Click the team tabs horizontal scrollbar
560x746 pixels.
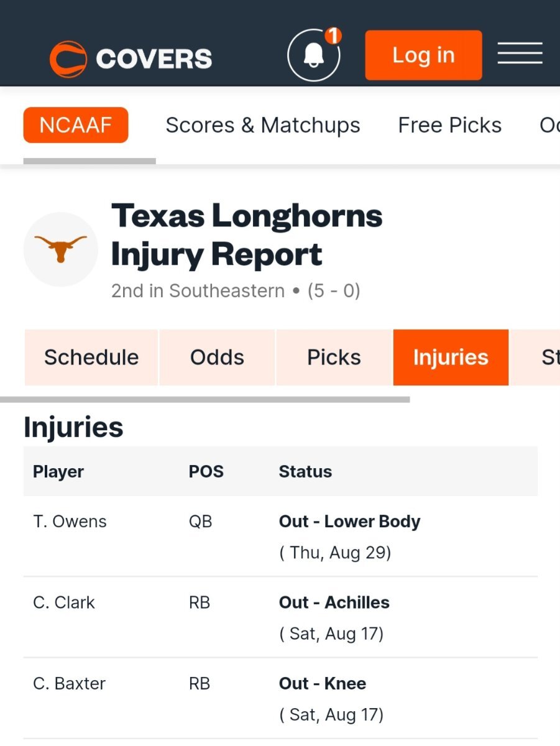coord(205,400)
